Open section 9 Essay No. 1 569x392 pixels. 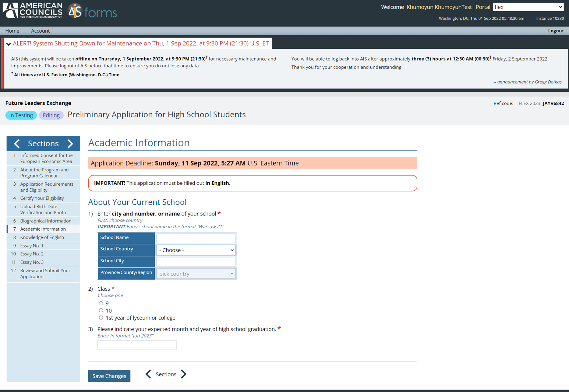click(x=43, y=246)
